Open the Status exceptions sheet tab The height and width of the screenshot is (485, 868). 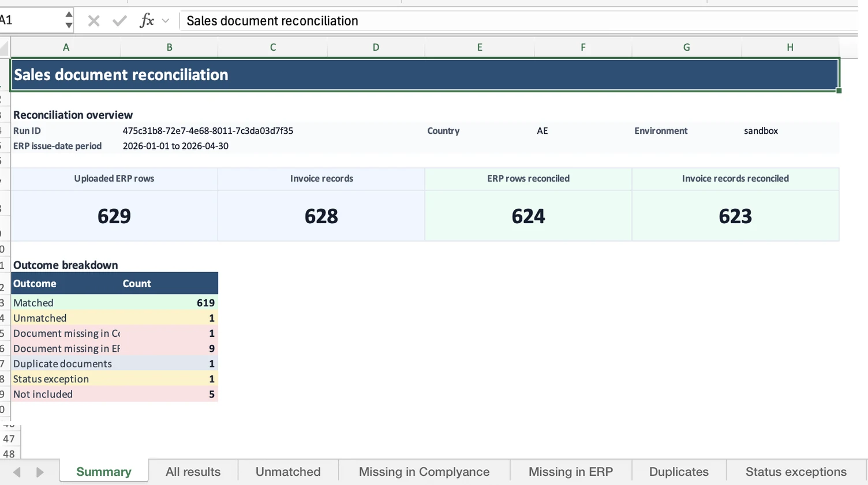click(796, 472)
